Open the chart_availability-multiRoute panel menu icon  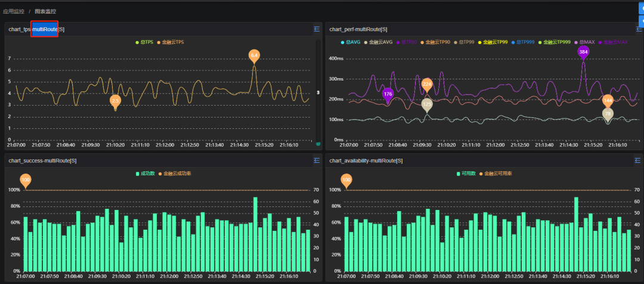(x=637, y=160)
